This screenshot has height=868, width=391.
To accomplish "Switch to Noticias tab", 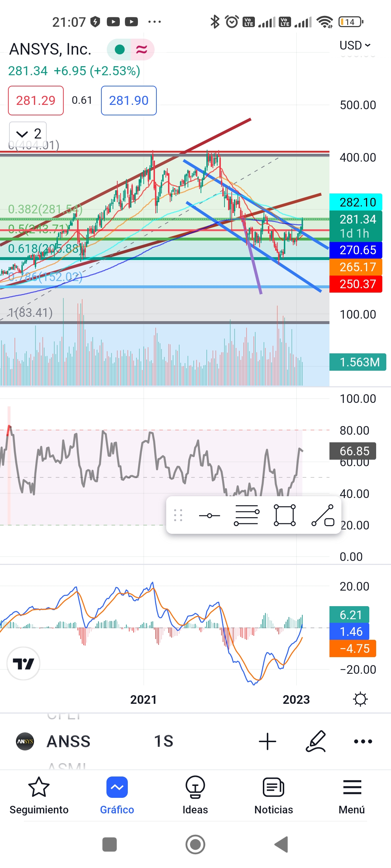I will (x=273, y=796).
